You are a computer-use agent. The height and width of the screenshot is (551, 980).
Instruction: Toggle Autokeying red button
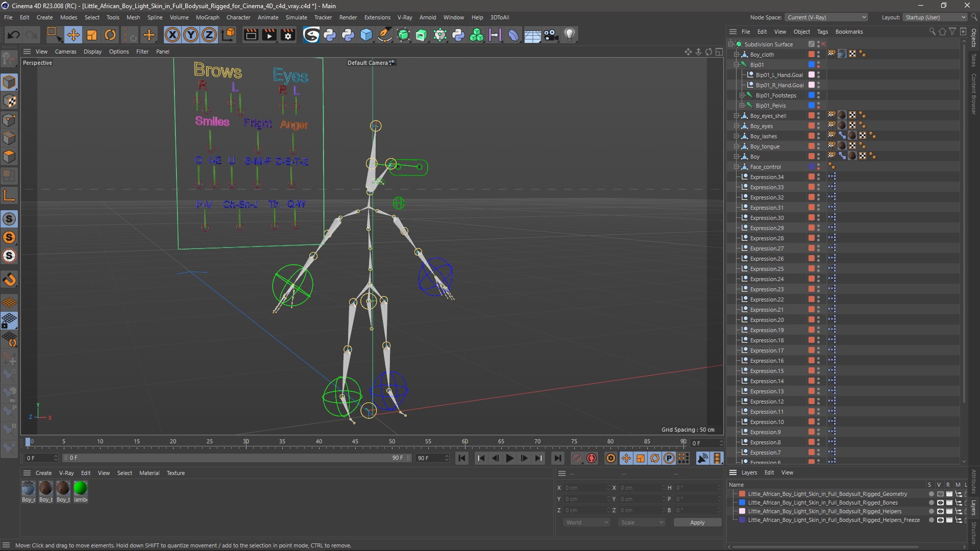pos(592,458)
